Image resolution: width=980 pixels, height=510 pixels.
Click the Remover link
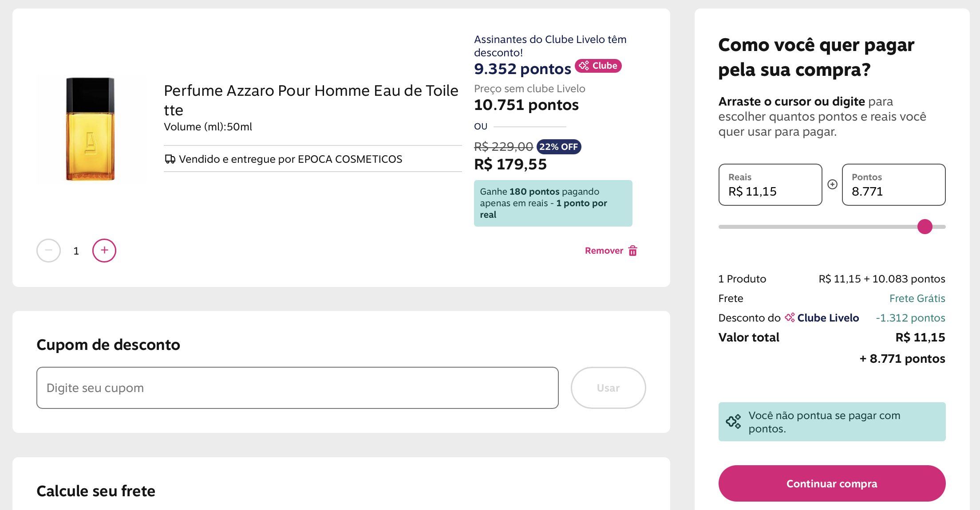pyautogui.click(x=604, y=251)
